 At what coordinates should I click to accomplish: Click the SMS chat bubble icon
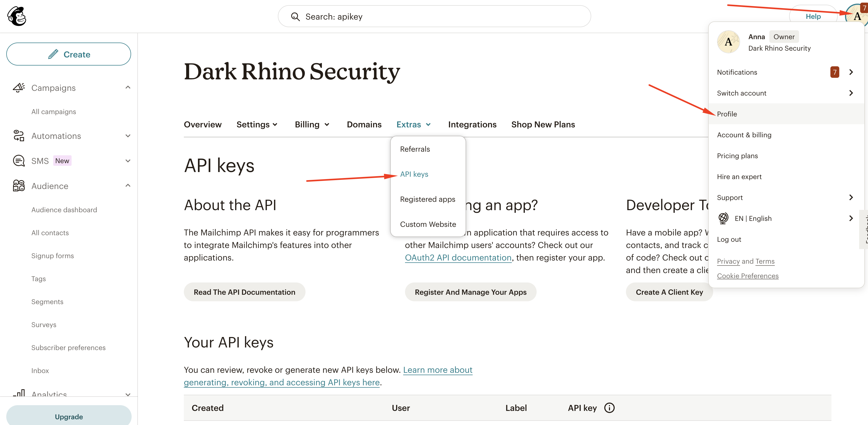[x=19, y=161]
